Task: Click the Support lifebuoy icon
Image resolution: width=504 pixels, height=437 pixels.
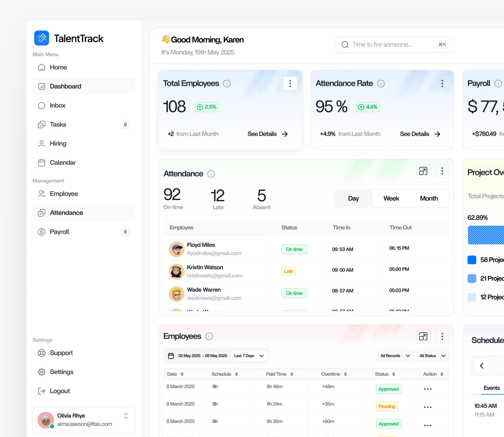Action: click(42, 353)
